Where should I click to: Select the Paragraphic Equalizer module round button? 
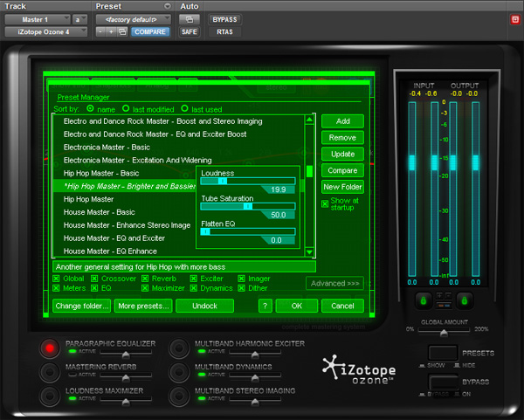[50, 348]
